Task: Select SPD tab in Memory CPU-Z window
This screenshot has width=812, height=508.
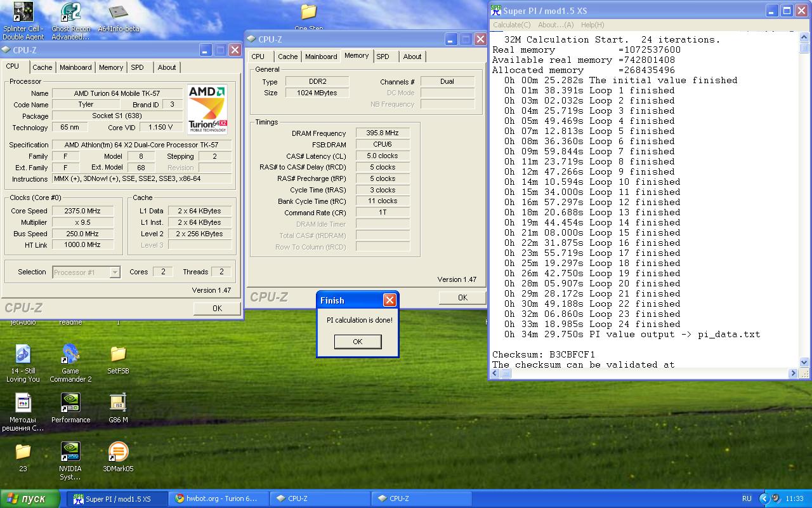Action: 383,57
